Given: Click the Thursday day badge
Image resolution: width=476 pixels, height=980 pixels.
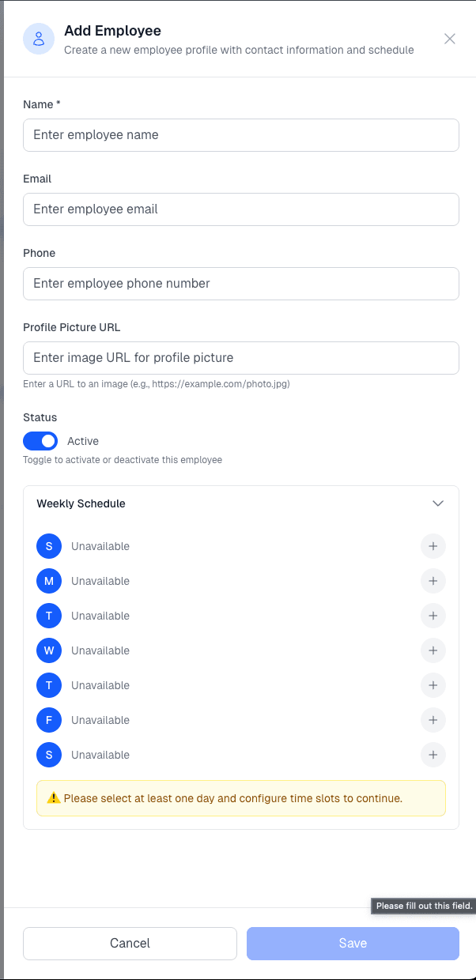Looking at the screenshot, I should click(48, 685).
